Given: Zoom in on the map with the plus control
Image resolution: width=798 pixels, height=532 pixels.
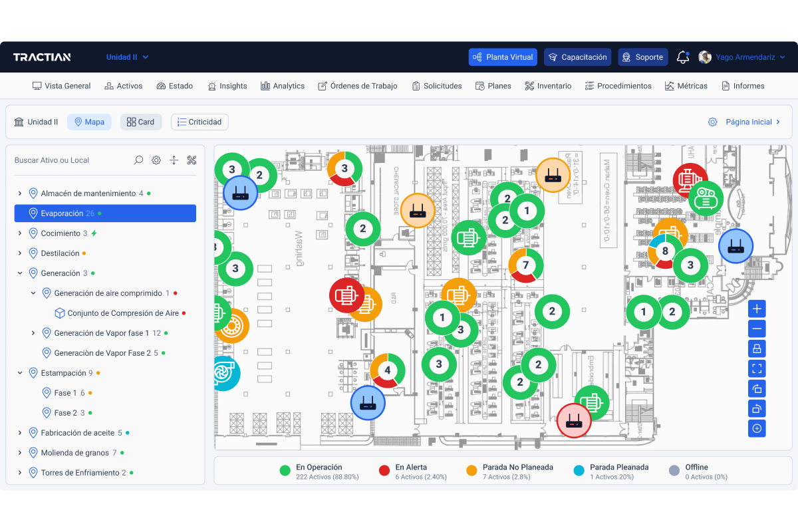Looking at the screenshot, I should click(757, 309).
